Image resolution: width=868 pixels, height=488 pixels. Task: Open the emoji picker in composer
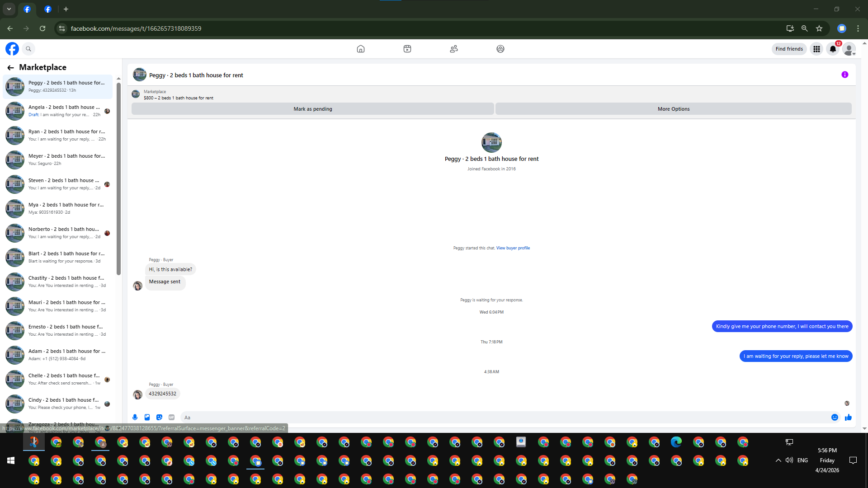coord(835,418)
